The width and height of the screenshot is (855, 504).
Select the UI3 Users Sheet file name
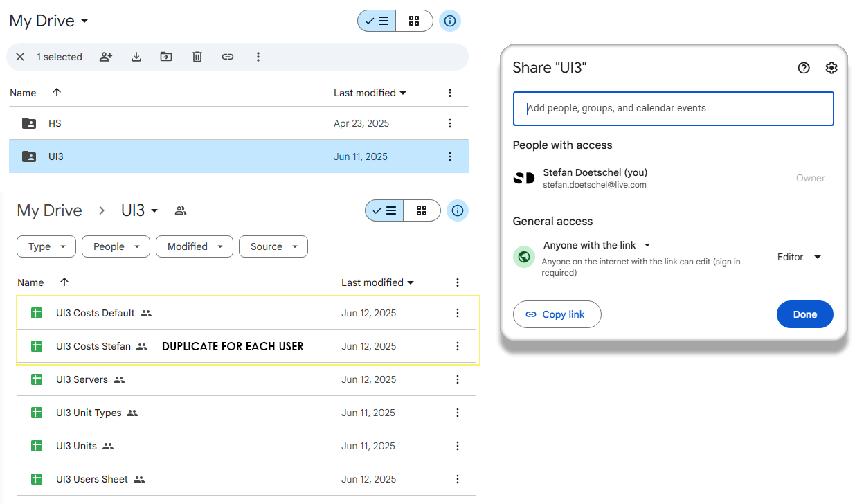(x=92, y=479)
